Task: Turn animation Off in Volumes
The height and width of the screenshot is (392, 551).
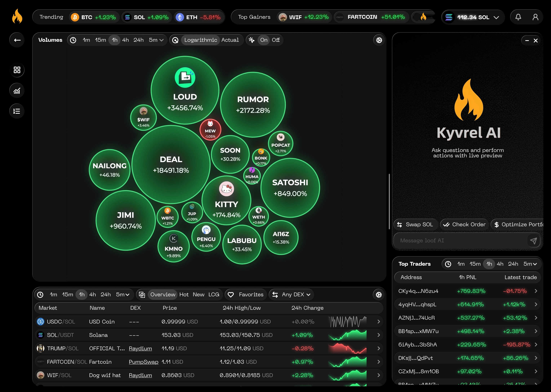Action: [x=276, y=40]
